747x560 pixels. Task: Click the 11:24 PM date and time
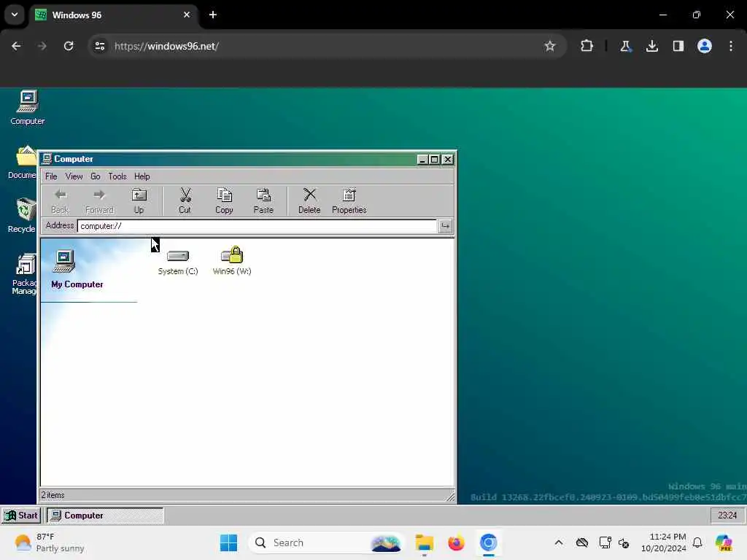click(664, 542)
